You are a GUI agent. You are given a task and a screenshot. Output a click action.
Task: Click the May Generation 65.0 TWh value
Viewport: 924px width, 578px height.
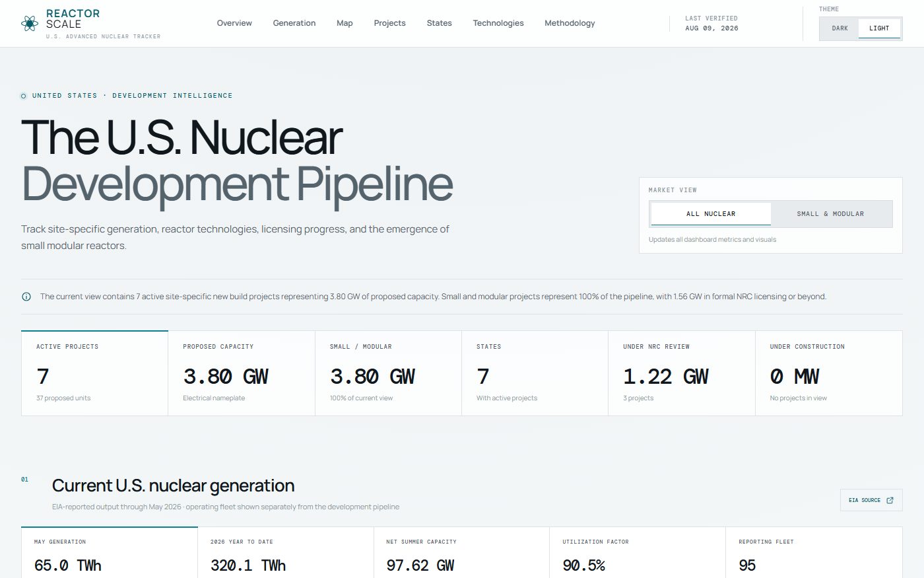67,565
